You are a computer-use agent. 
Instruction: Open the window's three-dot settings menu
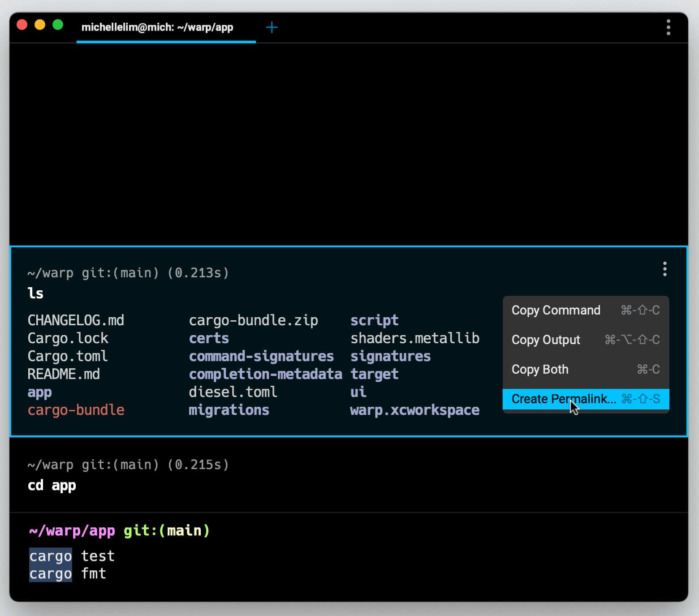pos(668,27)
